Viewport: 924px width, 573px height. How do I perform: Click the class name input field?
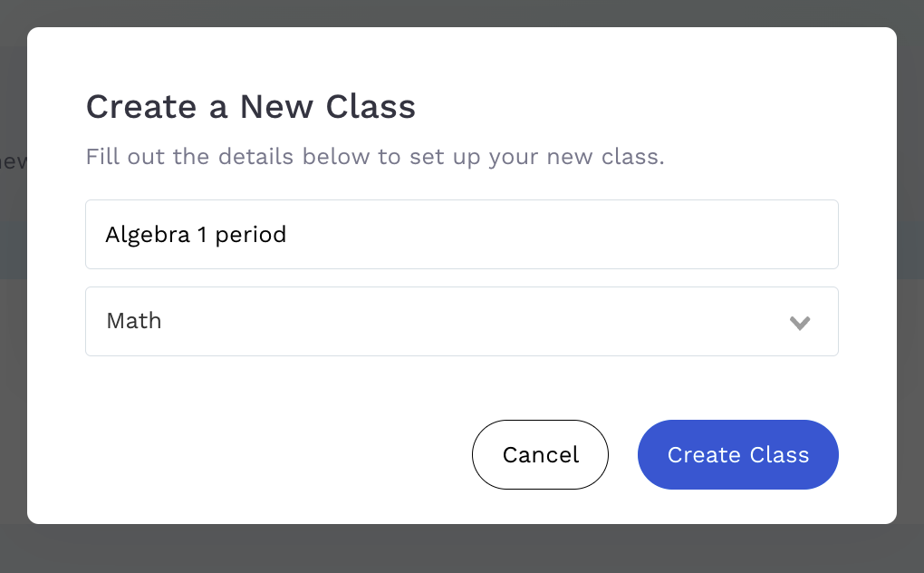[x=461, y=235]
